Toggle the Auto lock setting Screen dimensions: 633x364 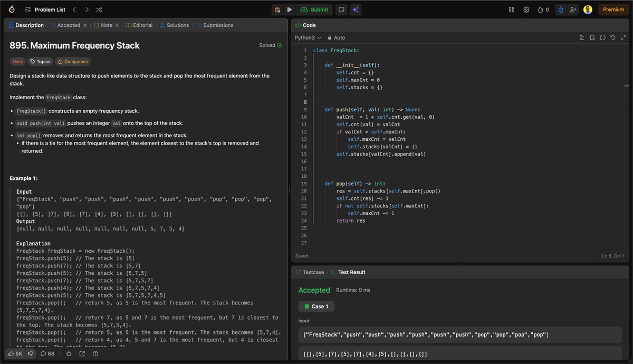(336, 37)
